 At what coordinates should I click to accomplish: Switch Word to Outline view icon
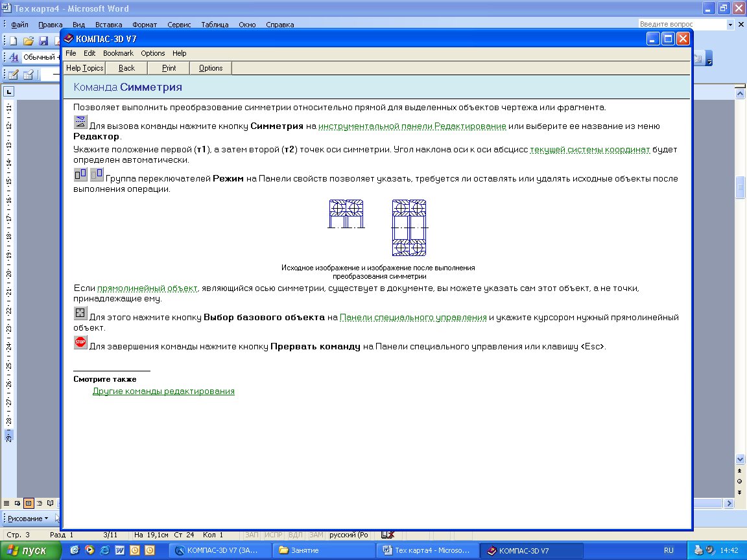pyautogui.click(x=40, y=504)
